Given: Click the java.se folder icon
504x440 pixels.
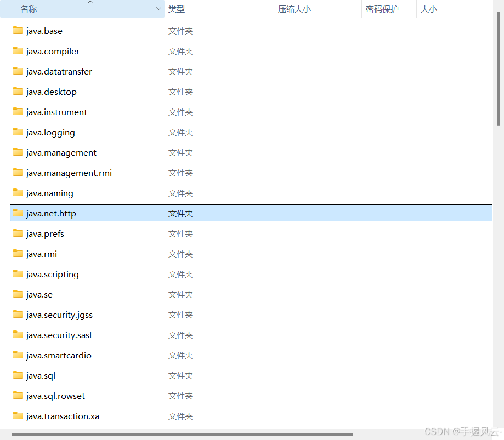Looking at the screenshot, I should click(x=18, y=294).
